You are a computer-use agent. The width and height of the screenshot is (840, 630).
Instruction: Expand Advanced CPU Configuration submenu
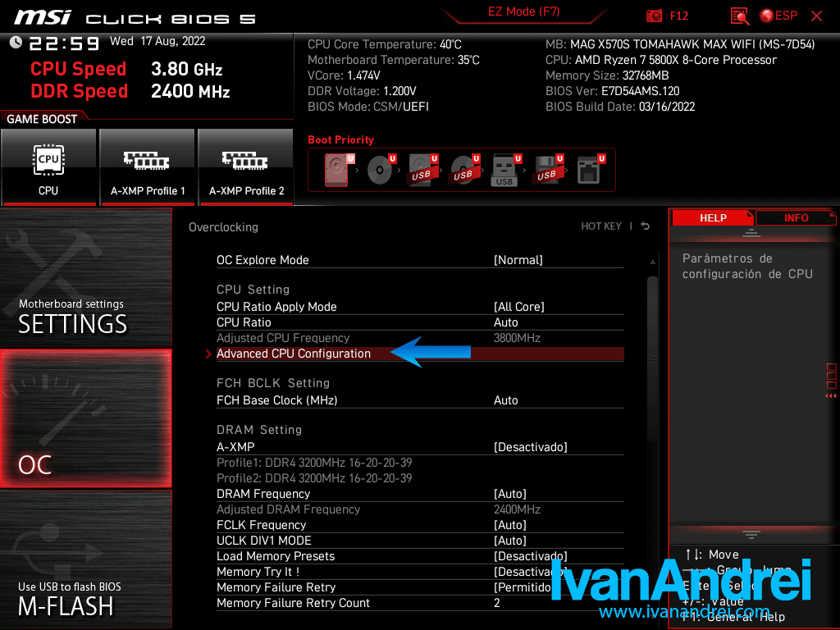(x=294, y=354)
